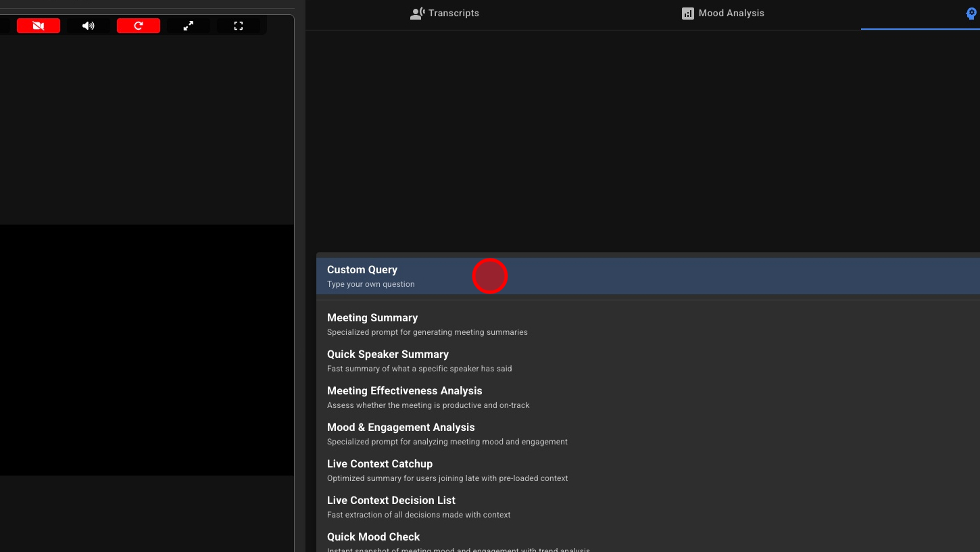Toggle the red camera-off button
Screen dimensions: 980x552
[39, 26]
